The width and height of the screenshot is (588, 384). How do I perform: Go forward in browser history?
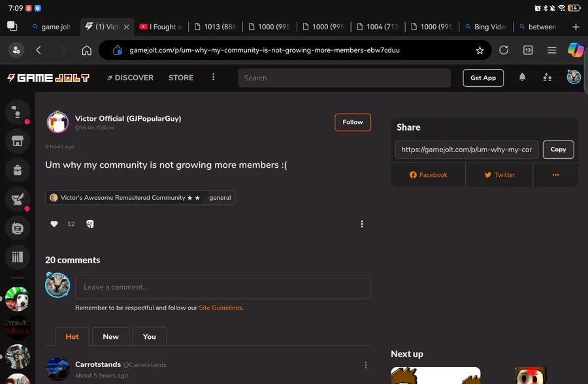pyautogui.click(x=63, y=50)
